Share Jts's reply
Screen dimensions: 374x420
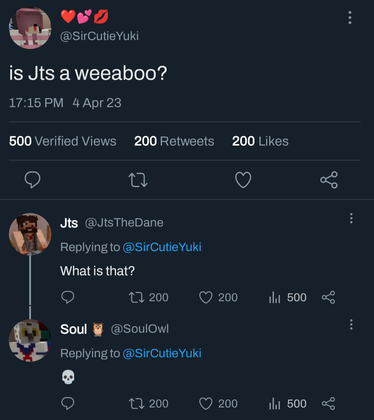(328, 297)
